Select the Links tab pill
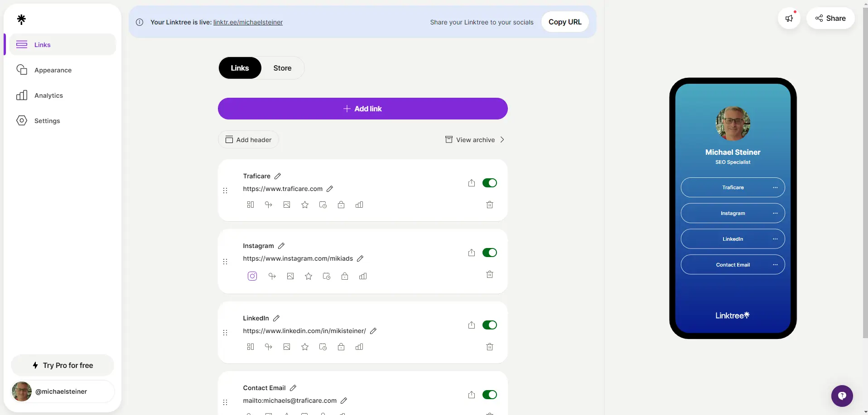 240,68
